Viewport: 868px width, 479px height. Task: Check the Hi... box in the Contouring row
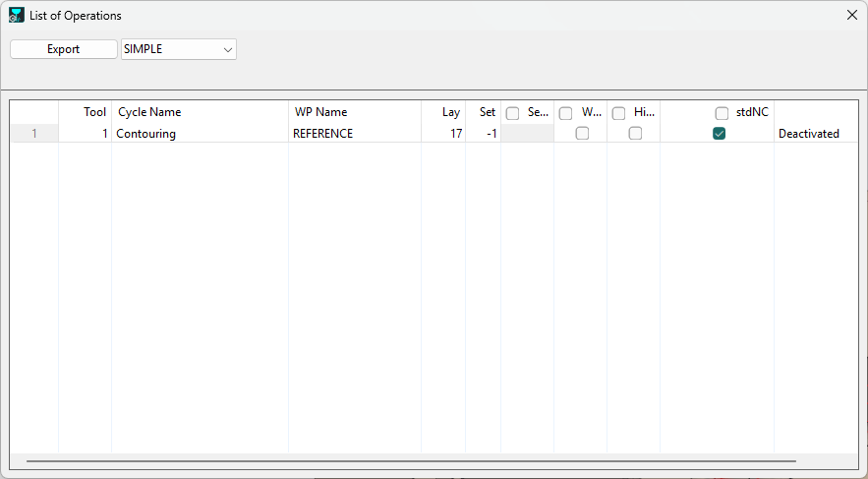coord(635,134)
